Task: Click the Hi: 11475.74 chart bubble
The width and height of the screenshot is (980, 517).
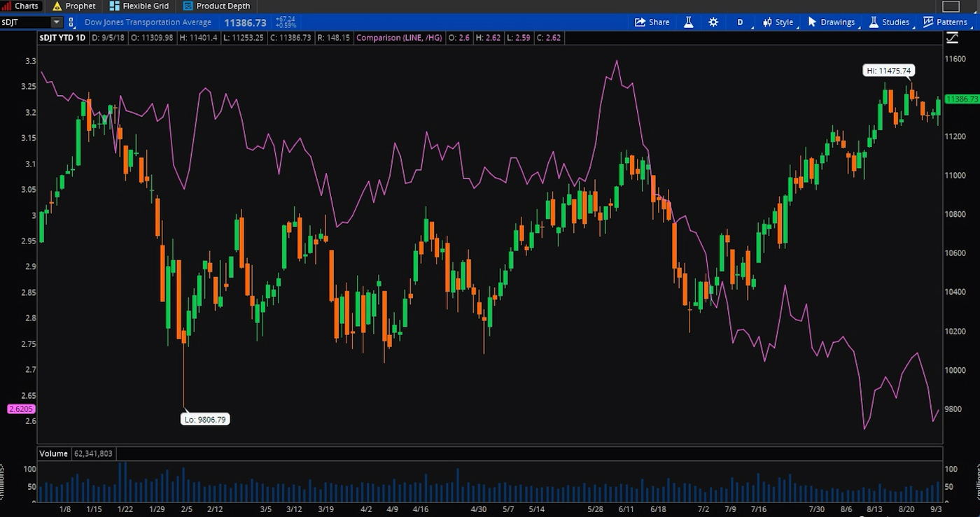Action: pos(888,71)
